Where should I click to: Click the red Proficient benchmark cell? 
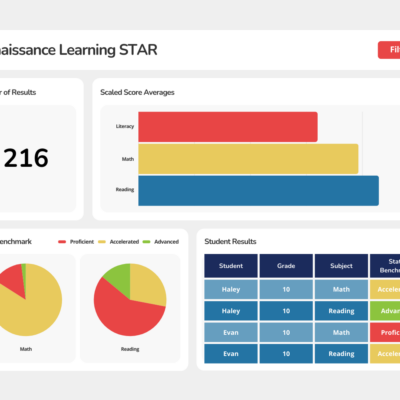pyautogui.click(x=385, y=332)
